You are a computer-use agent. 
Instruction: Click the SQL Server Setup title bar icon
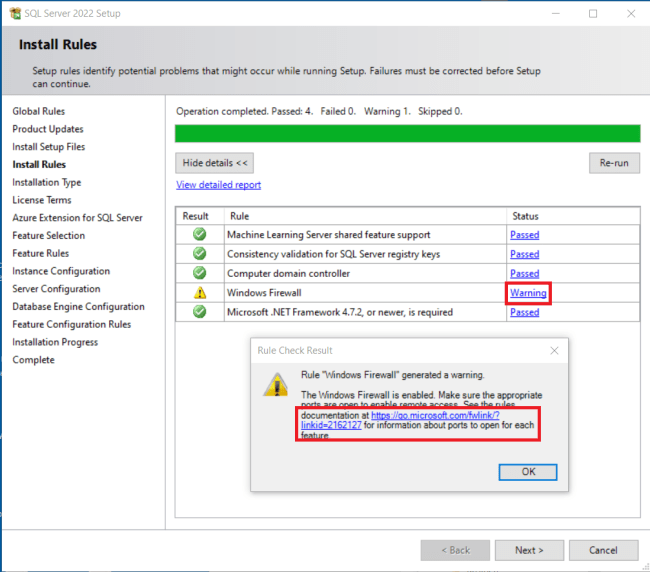click(x=15, y=13)
